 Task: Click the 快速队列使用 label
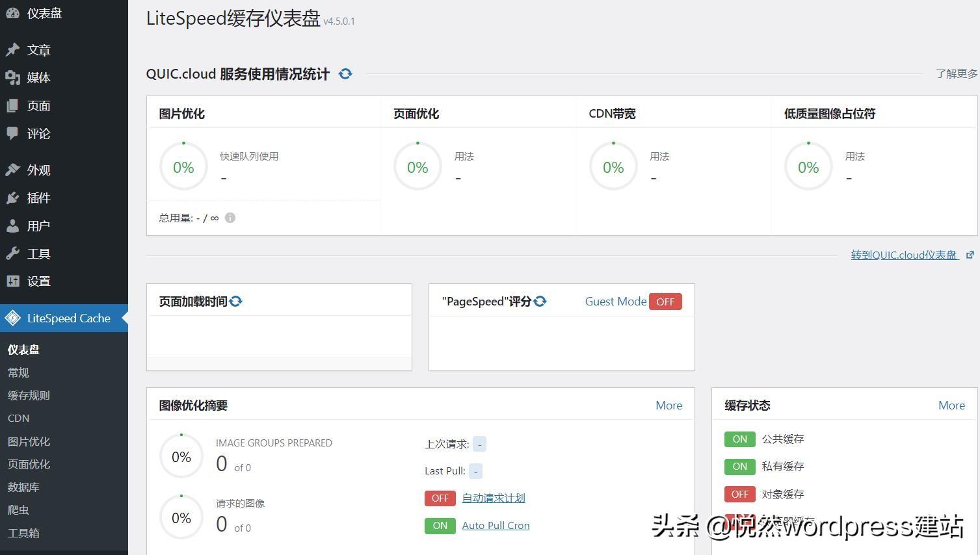249,157
